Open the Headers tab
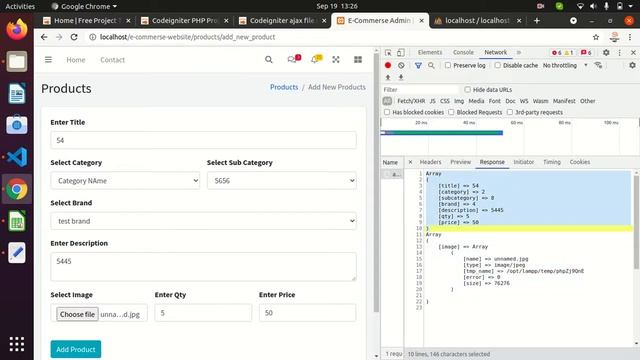The width and height of the screenshot is (640, 360). coord(430,162)
